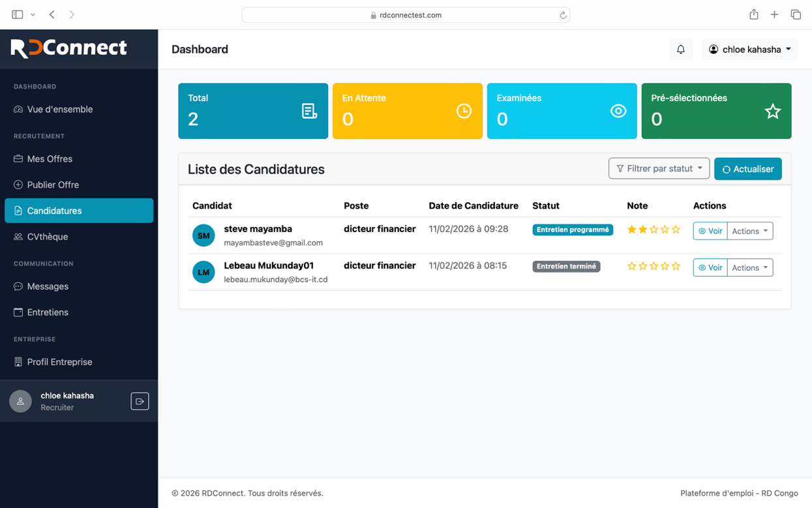Screen dimensions: 812x508
Task: Click Voir for Lebeau Mukunday01
Action: pos(710,267)
